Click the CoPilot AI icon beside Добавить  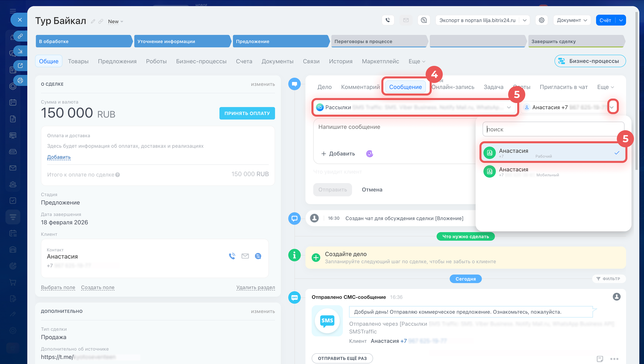pyautogui.click(x=369, y=154)
